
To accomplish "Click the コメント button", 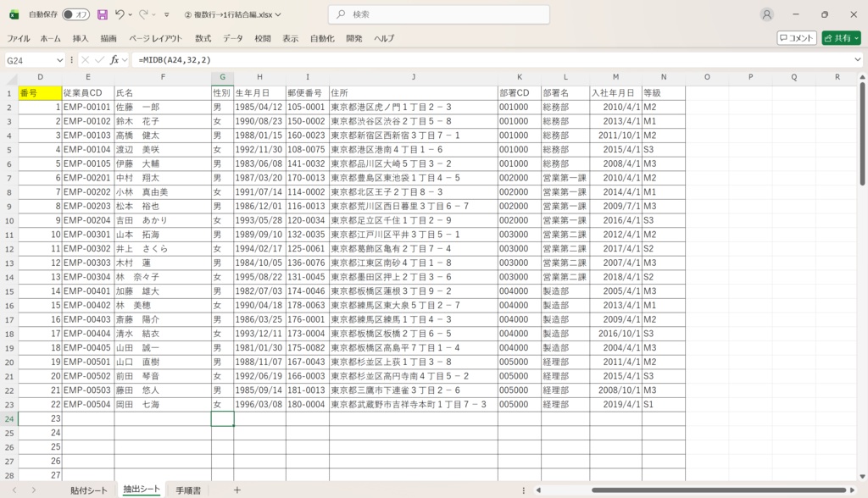I will (x=797, y=38).
